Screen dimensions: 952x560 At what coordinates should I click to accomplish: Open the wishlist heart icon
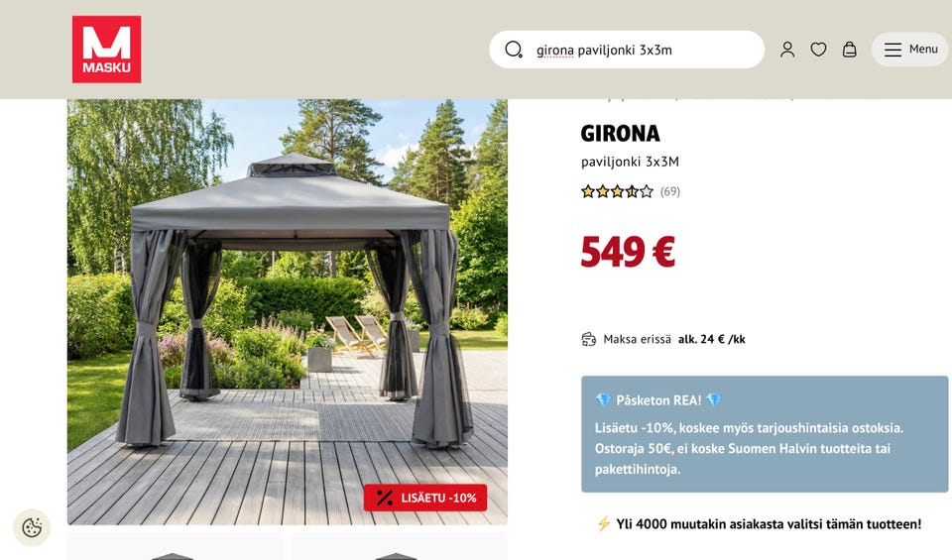(x=818, y=50)
